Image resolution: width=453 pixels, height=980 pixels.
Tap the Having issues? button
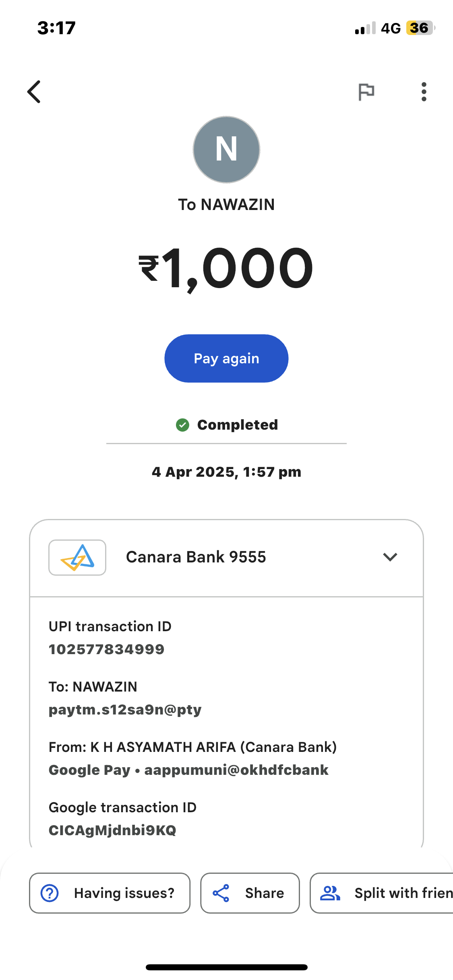point(110,893)
